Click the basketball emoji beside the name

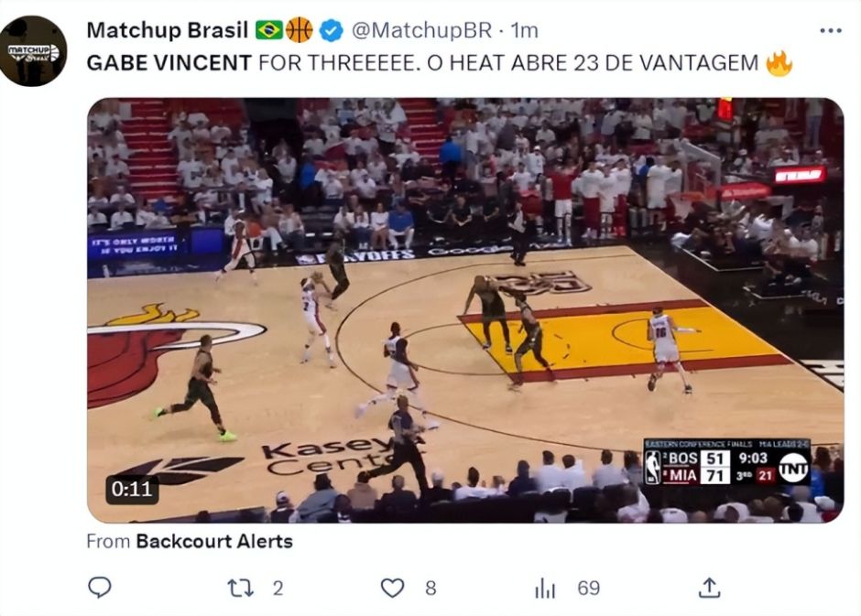[x=300, y=30]
